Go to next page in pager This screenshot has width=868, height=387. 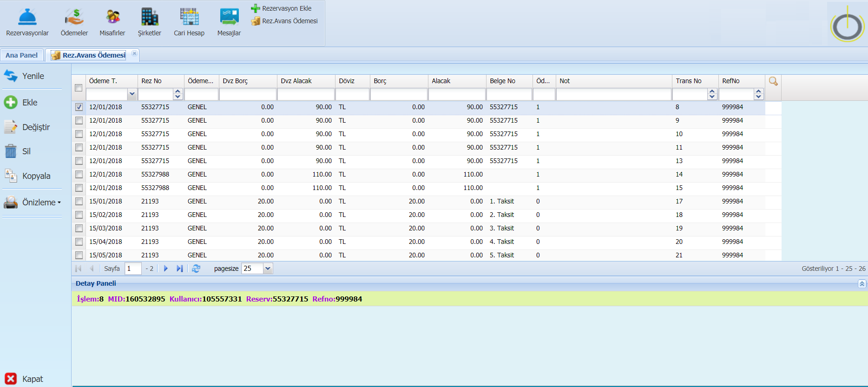(x=166, y=269)
